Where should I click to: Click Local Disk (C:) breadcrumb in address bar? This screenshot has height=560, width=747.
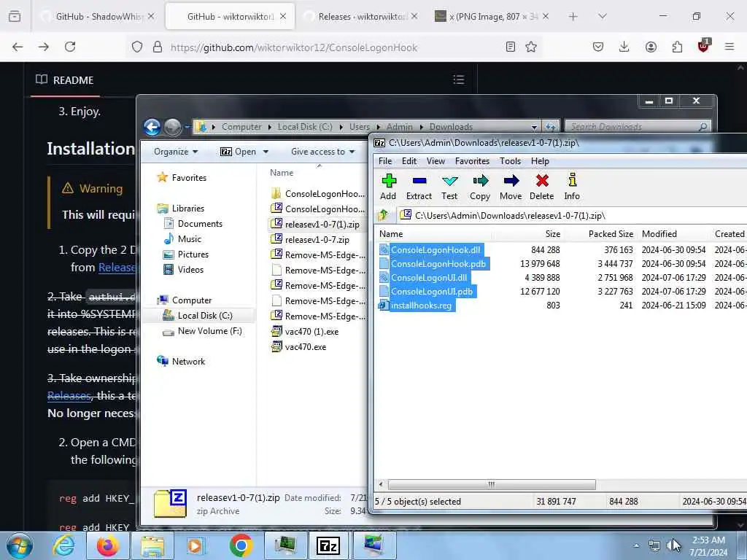(305, 127)
